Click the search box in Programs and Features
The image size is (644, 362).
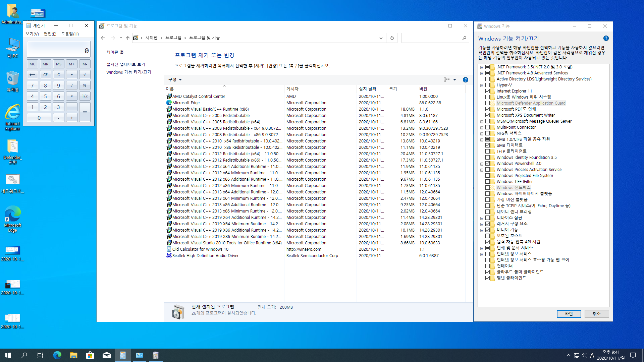[x=431, y=38]
